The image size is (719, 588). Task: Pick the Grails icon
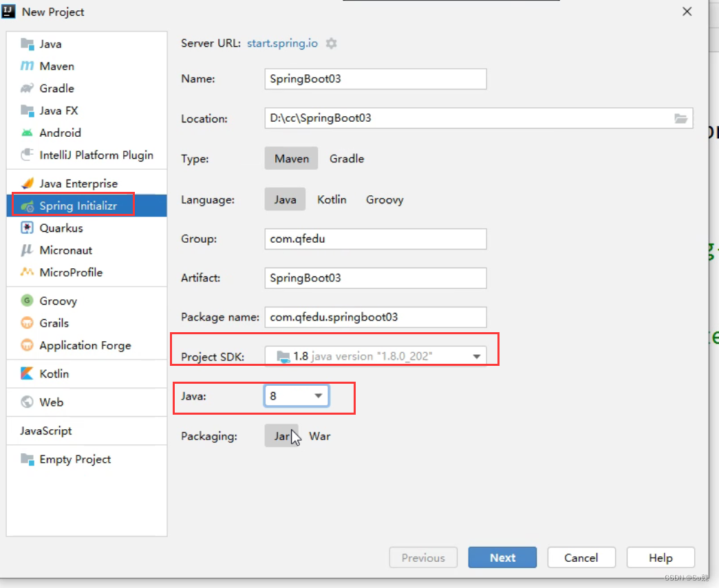click(x=27, y=323)
